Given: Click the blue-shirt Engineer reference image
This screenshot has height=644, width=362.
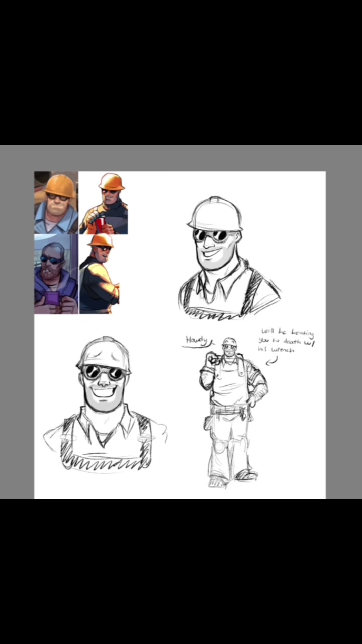Looking at the screenshot, I should (x=56, y=203).
